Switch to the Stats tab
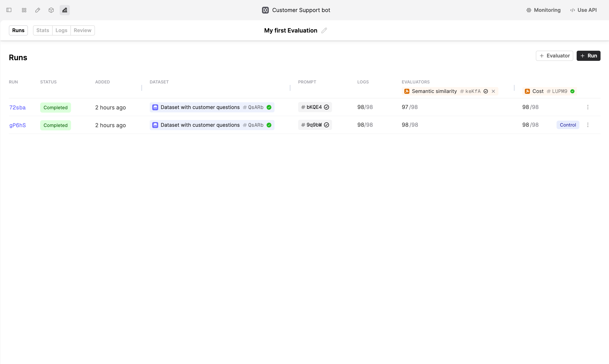 point(43,30)
